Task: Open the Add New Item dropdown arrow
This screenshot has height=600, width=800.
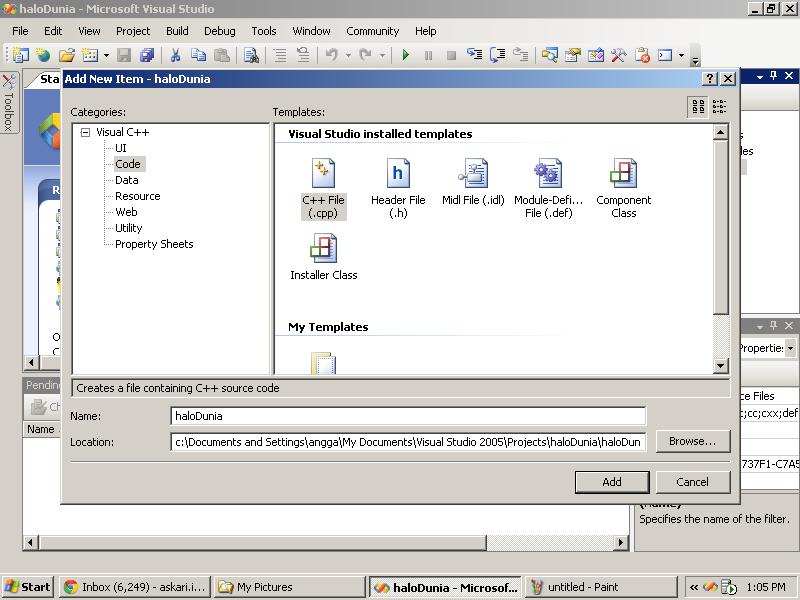Action: pos(106,55)
